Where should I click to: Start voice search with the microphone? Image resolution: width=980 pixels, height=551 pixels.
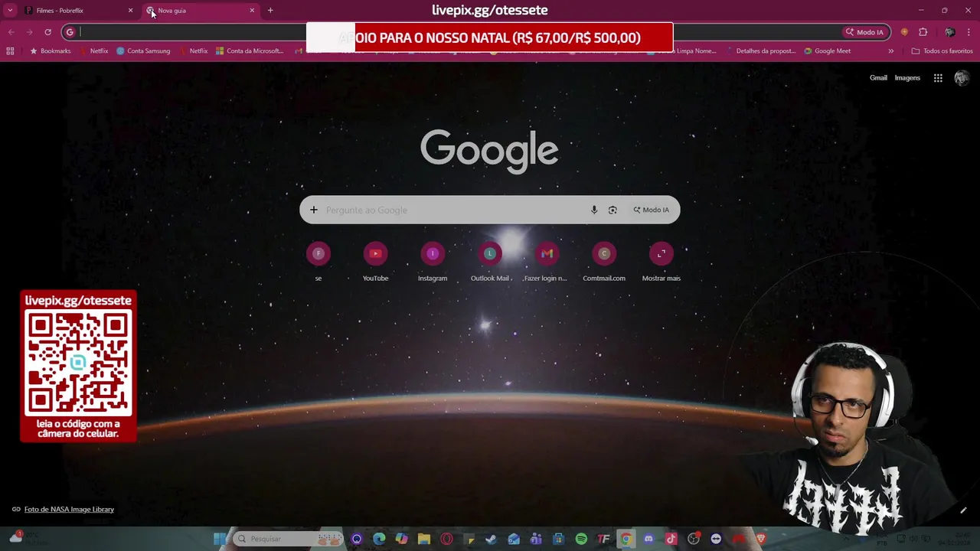click(594, 210)
